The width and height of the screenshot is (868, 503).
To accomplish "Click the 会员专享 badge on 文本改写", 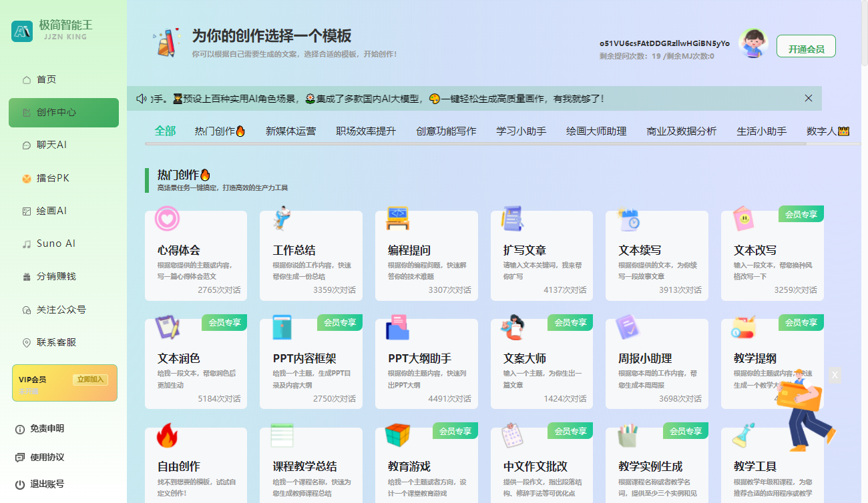I will pyautogui.click(x=801, y=214).
